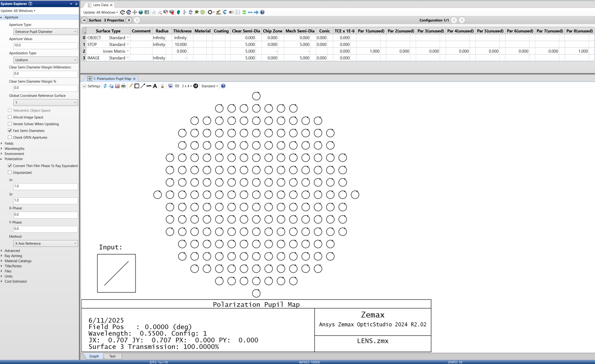Expand the Wavelengths section
The height and width of the screenshot is (364, 595).
[x=2, y=149]
